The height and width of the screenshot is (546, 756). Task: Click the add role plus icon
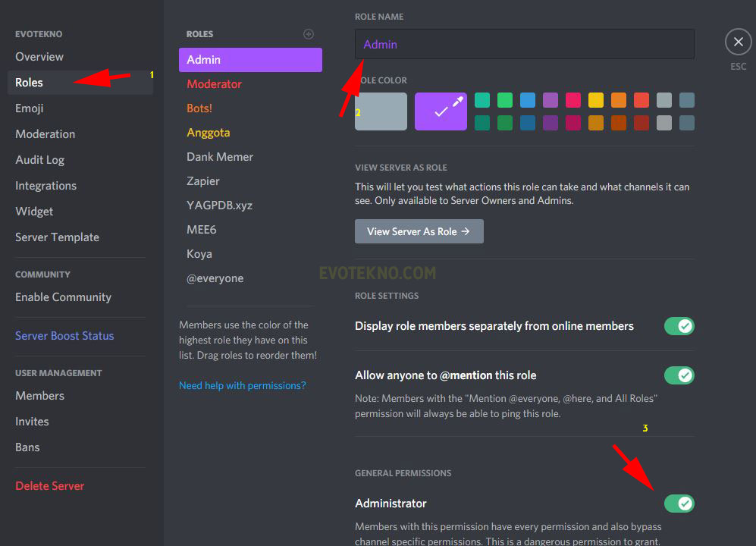point(308,34)
